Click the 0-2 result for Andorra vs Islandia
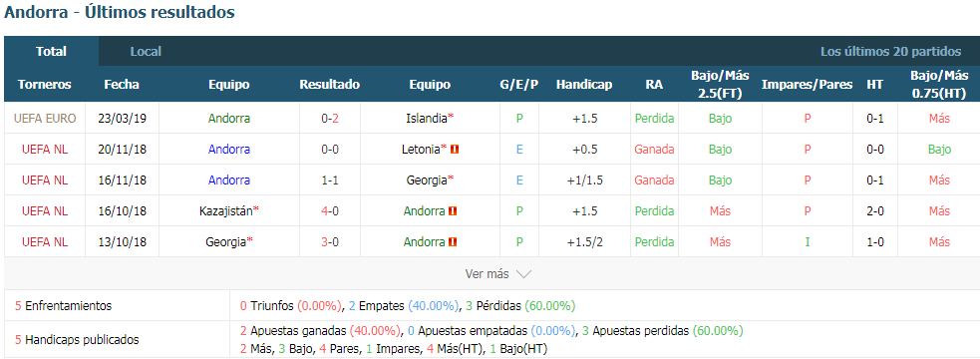The image size is (980, 359). 329,119
